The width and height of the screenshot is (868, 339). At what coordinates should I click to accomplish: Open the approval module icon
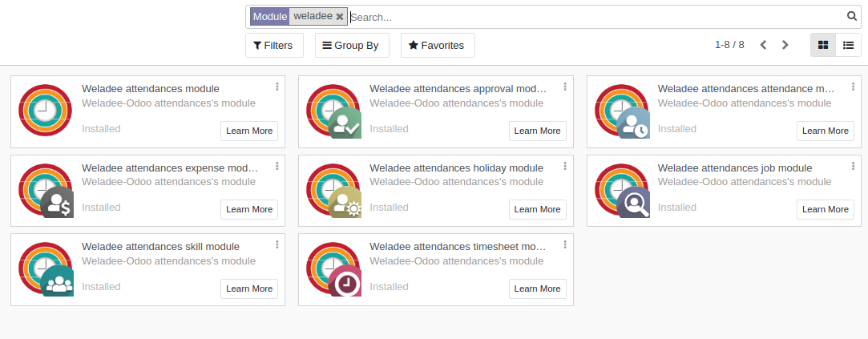333,111
